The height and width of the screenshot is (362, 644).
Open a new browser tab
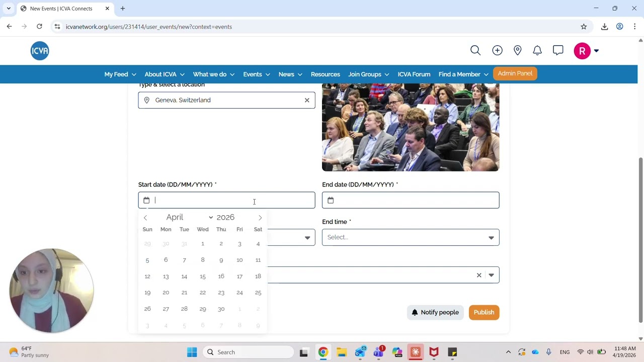point(123,9)
